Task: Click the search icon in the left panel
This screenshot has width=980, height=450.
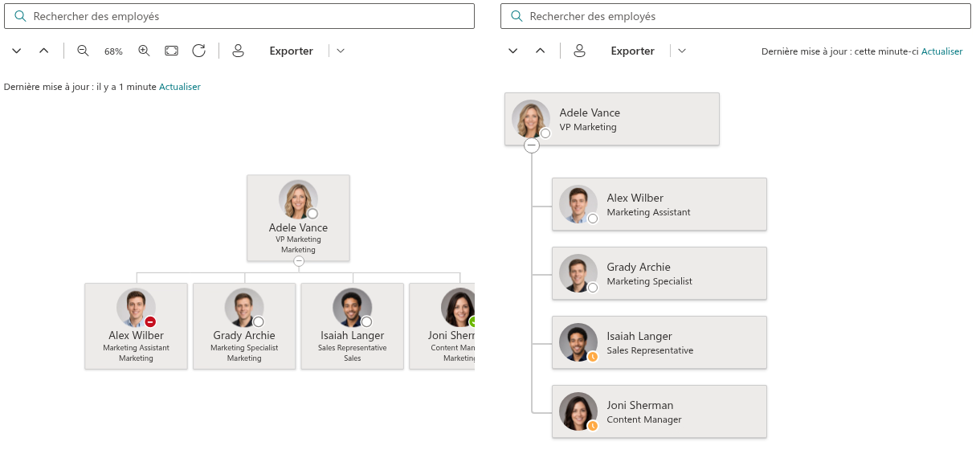Action: coord(20,16)
